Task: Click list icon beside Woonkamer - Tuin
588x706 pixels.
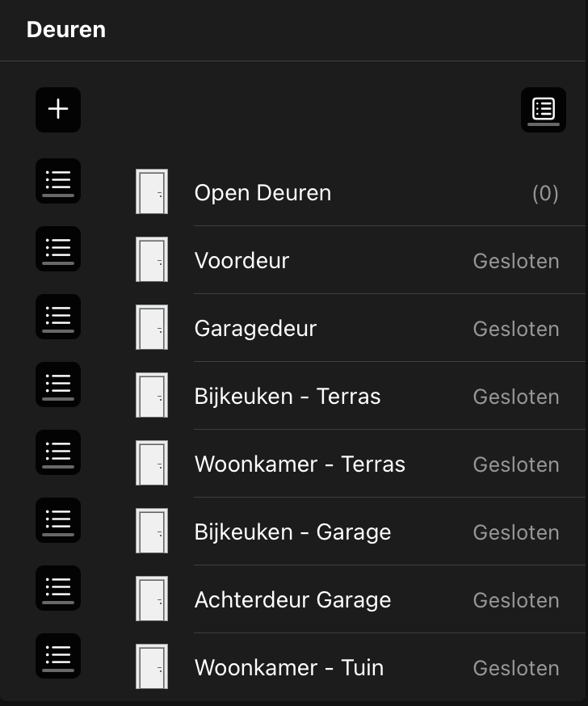Action: click(58, 656)
